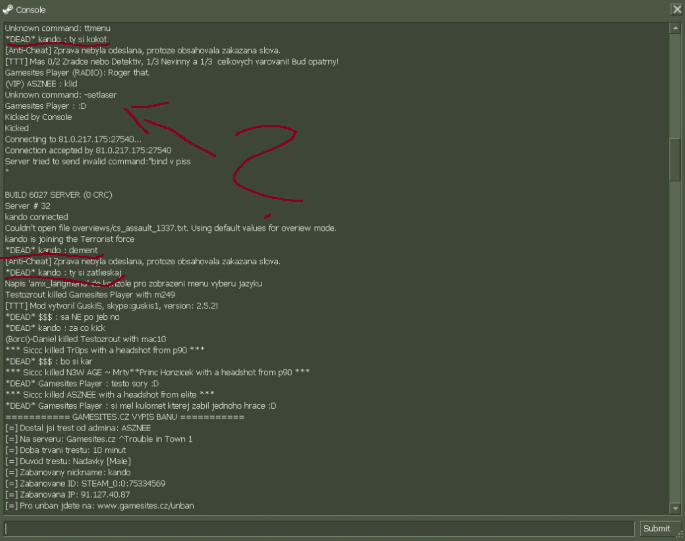This screenshot has height=541, width=685.
Task: Click the 'Zabanovana IP: 91.127.40.87' line
Action: pos(68,495)
